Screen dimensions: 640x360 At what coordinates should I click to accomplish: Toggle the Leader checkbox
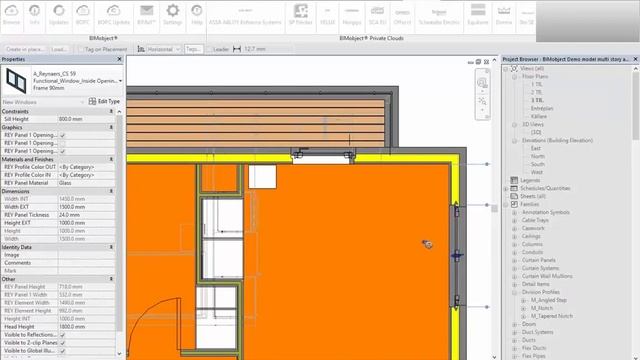[x=209, y=49]
